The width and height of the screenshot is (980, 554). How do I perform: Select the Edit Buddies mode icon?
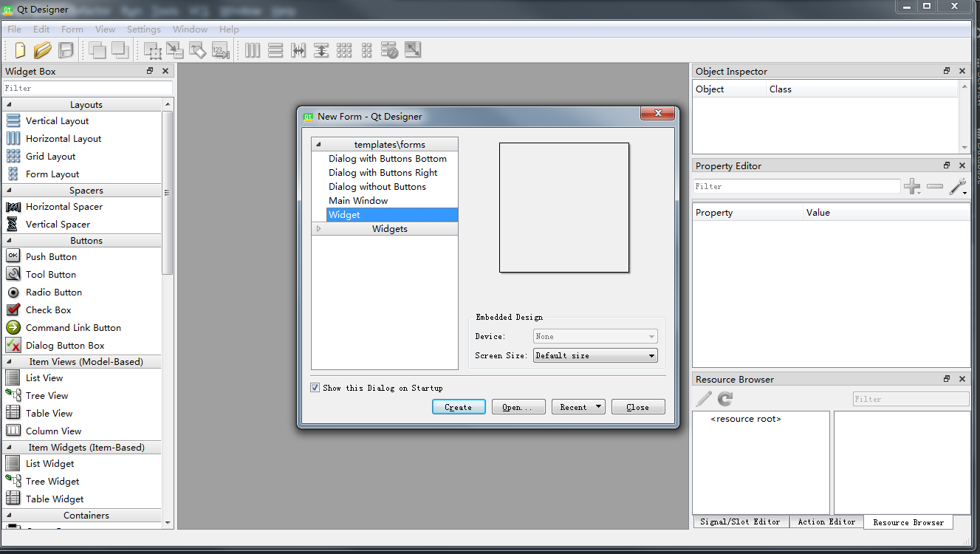point(198,50)
